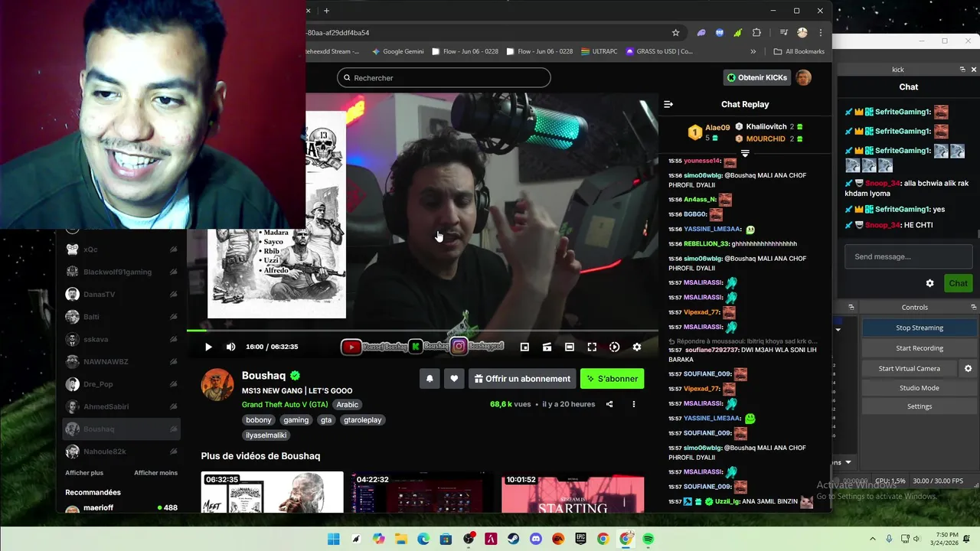The image size is (980, 551).
Task: Click the notification bell for Boushaq
Action: pyautogui.click(x=430, y=379)
